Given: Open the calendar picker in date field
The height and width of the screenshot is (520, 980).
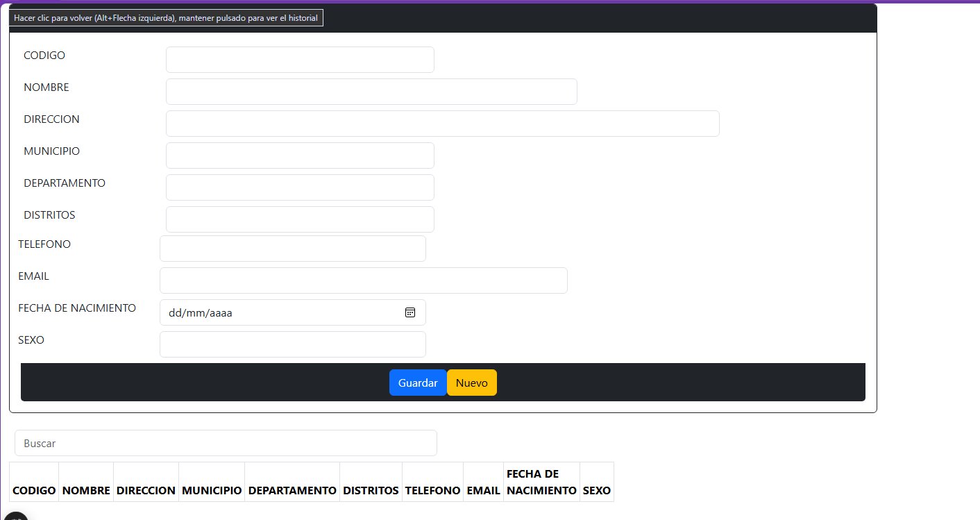Looking at the screenshot, I should coord(410,312).
